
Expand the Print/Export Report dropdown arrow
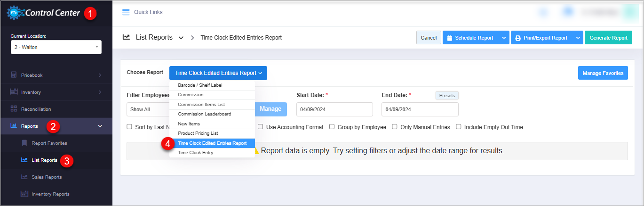pos(577,38)
